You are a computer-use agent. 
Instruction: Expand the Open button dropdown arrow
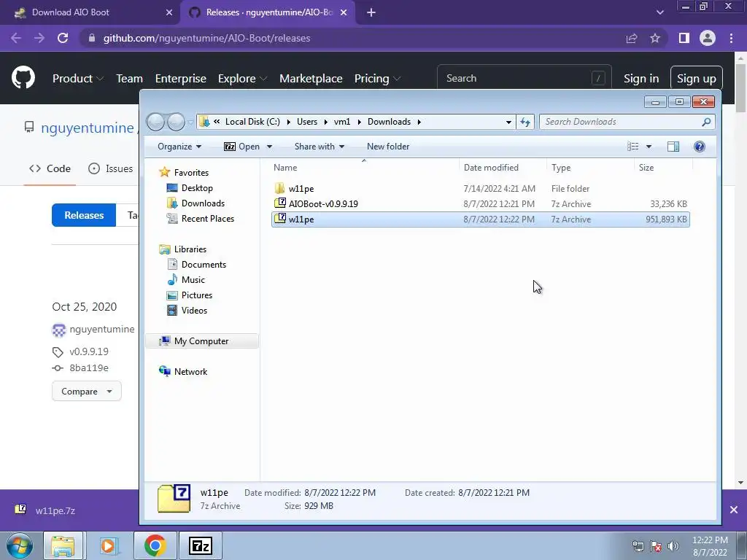coord(269,146)
